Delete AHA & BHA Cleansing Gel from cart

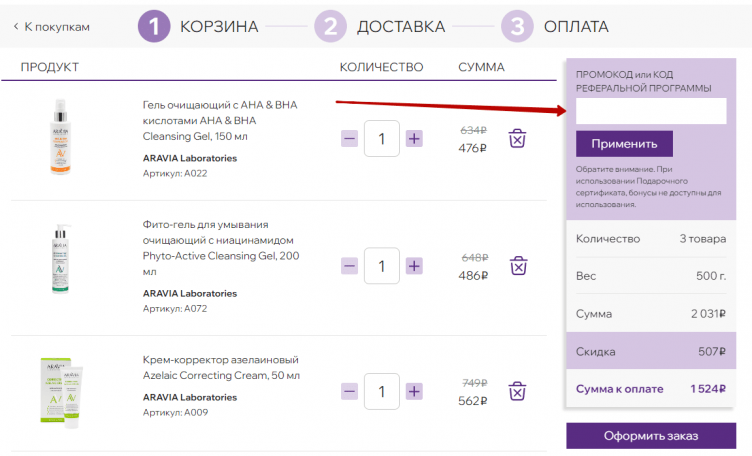(x=517, y=139)
